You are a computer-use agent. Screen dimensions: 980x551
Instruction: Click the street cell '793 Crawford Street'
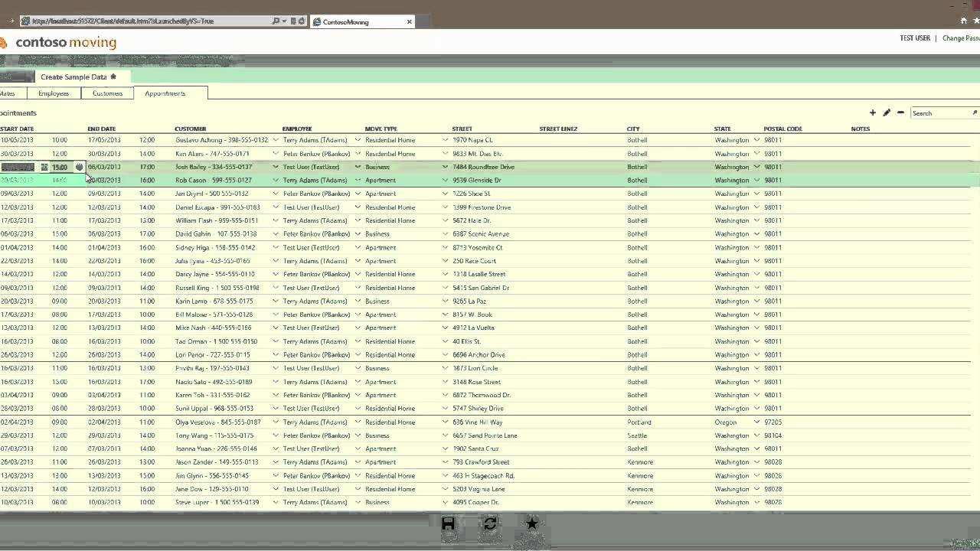[481, 462]
